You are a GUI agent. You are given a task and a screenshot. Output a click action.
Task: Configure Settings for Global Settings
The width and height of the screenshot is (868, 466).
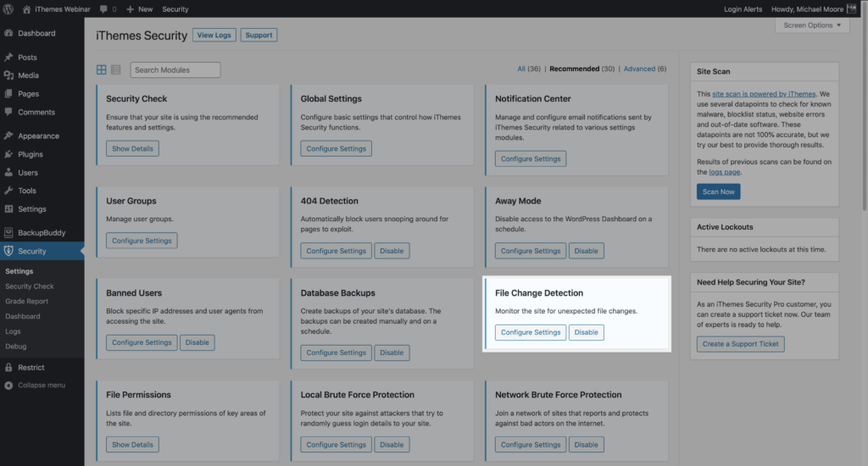(x=336, y=148)
